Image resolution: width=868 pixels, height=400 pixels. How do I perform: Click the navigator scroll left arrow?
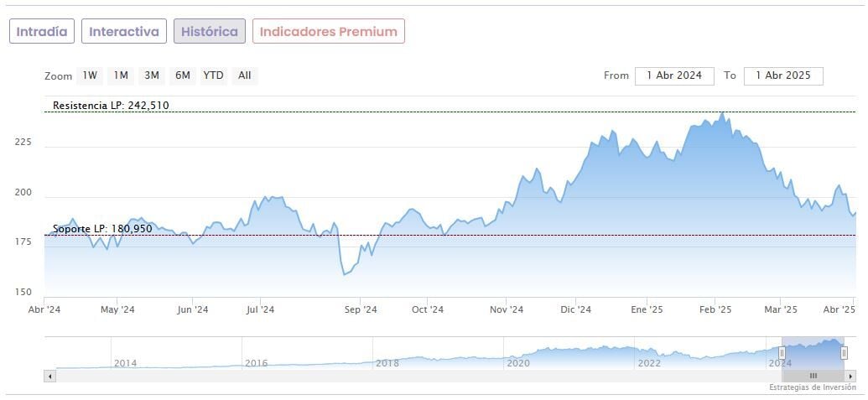tap(50, 376)
